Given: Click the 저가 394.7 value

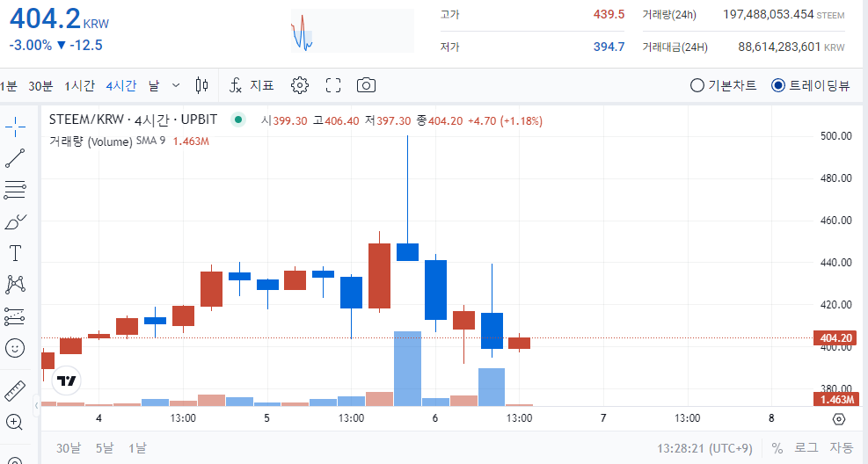Looking at the screenshot, I should 609,47.
